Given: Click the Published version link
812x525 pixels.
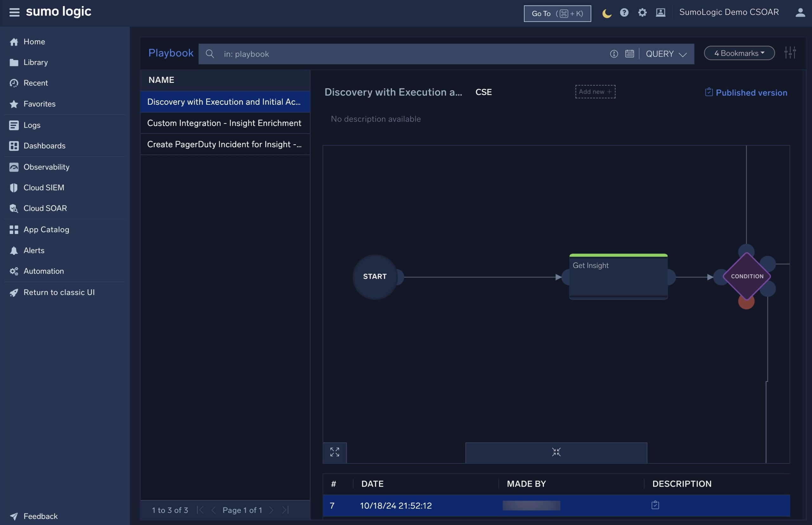Looking at the screenshot, I should click(x=746, y=93).
